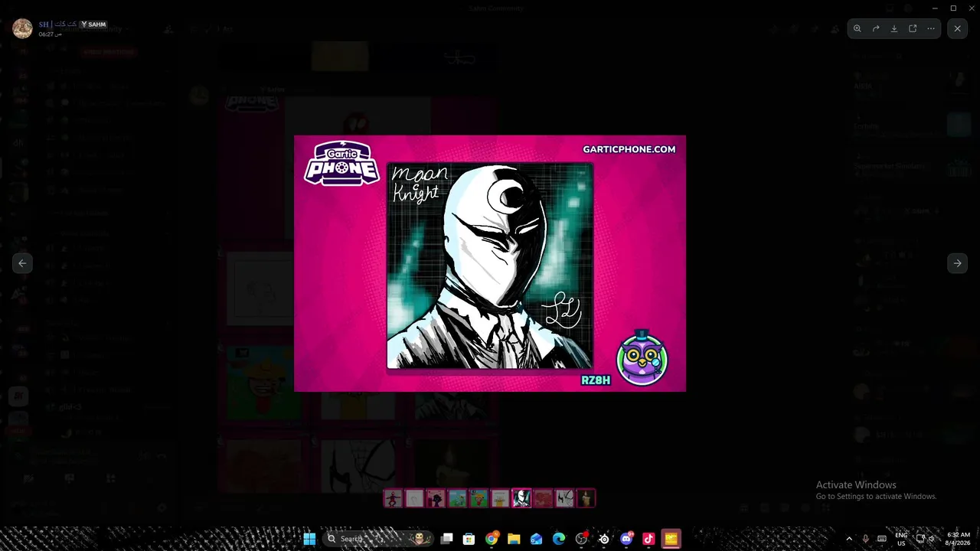This screenshot has height=551, width=980.
Task: Open Microsoft Store from the taskbar
Action: [469, 539]
